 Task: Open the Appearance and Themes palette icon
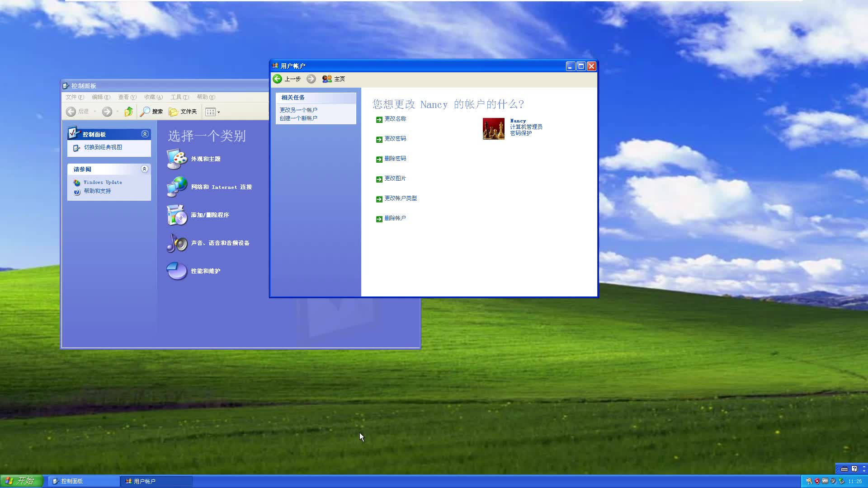point(177,159)
